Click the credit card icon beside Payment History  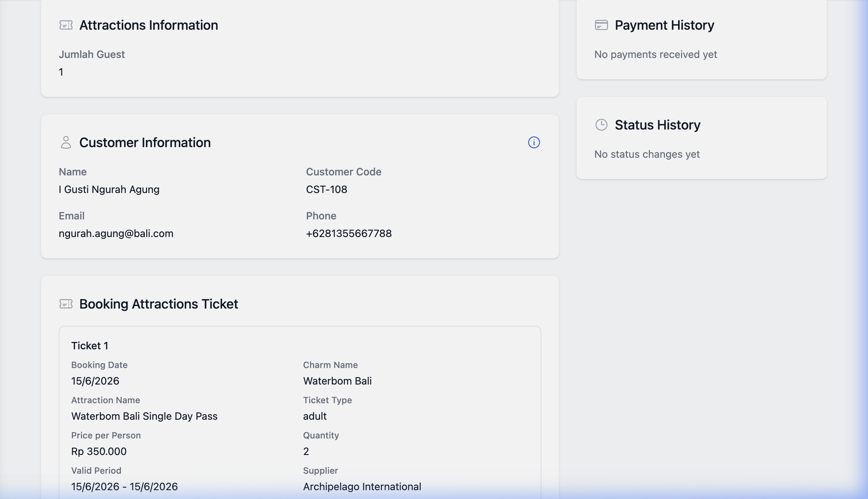[601, 25]
